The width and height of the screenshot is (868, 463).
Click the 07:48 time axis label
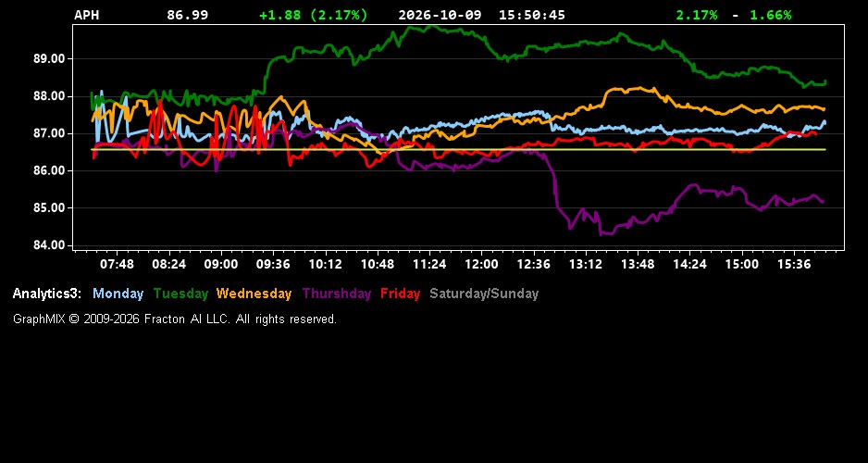[117, 264]
